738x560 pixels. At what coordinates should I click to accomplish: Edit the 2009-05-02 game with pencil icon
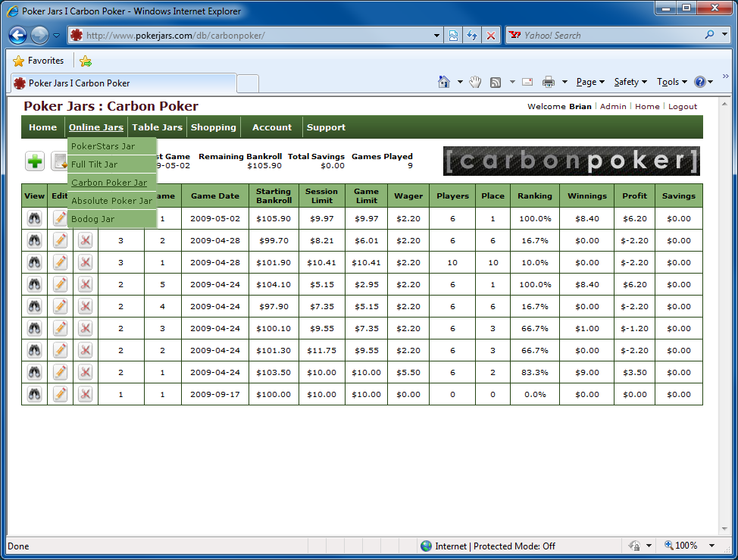click(60, 218)
